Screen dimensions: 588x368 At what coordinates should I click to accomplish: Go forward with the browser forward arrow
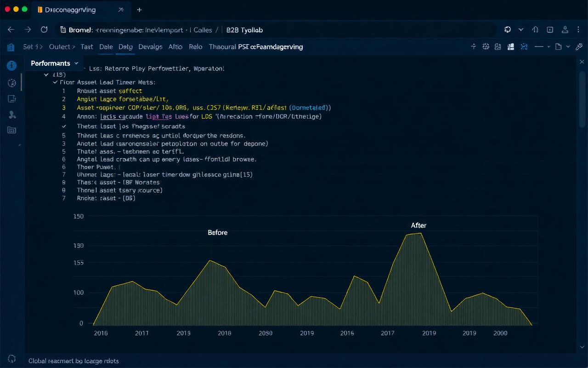(28, 29)
